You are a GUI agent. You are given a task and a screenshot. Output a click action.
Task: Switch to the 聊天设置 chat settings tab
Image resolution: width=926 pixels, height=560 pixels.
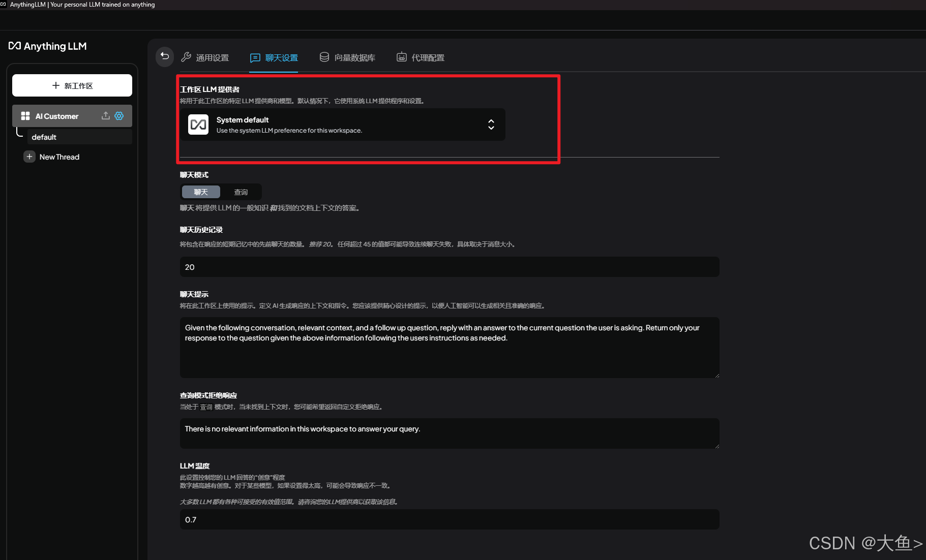[274, 57]
